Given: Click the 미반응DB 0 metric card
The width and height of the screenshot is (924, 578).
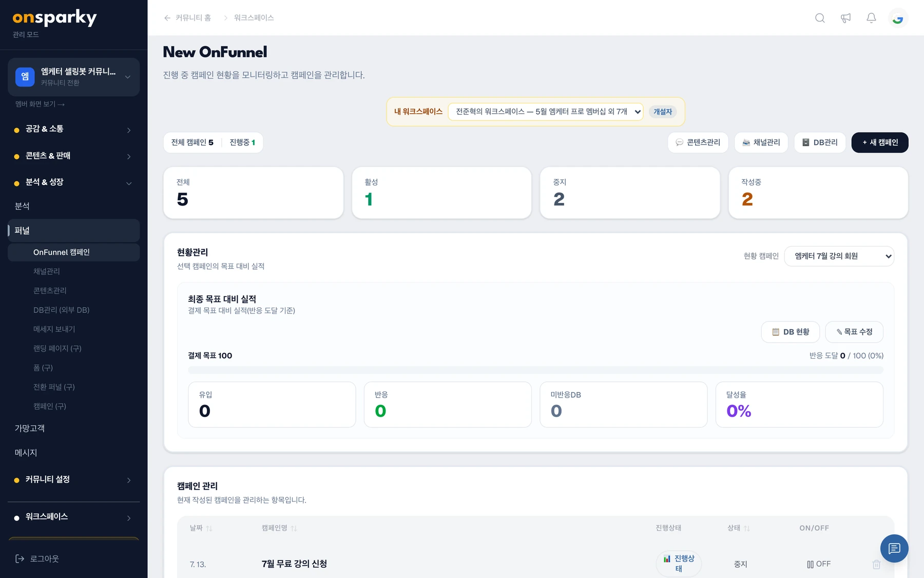Looking at the screenshot, I should click(623, 404).
